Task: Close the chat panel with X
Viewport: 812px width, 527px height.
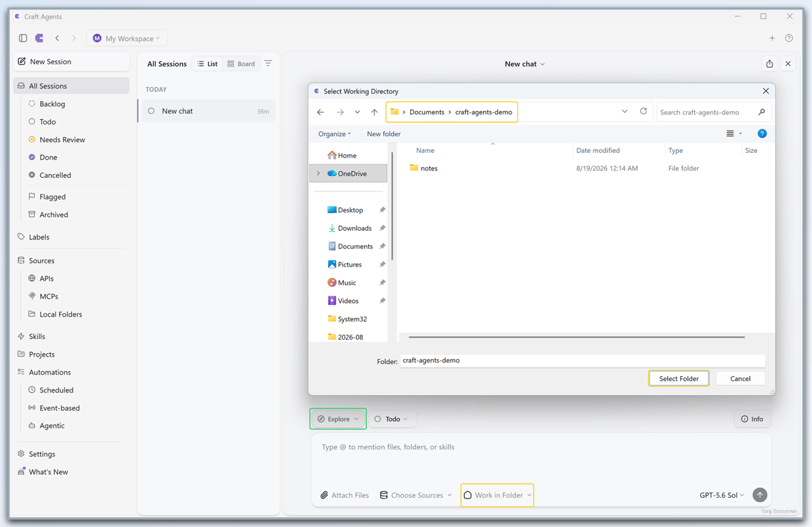Action: [788, 64]
